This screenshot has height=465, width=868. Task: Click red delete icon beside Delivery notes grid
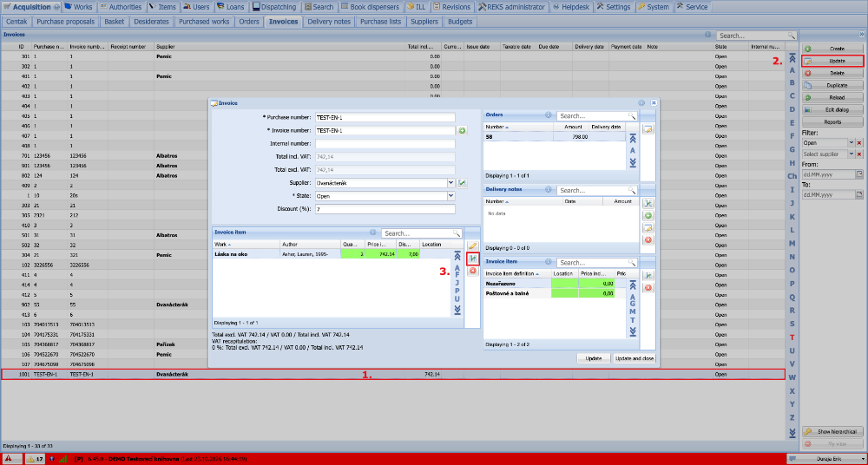coord(648,239)
